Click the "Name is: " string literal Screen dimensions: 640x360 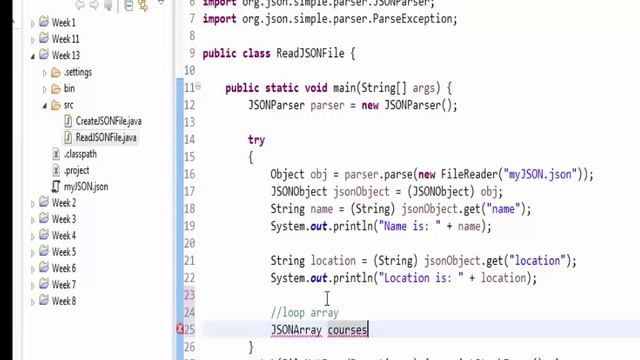coord(410,226)
